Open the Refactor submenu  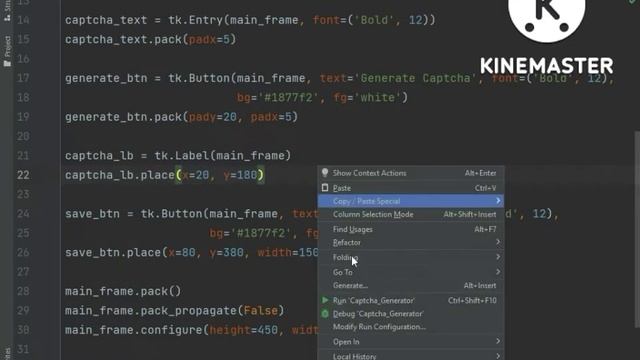coord(411,242)
